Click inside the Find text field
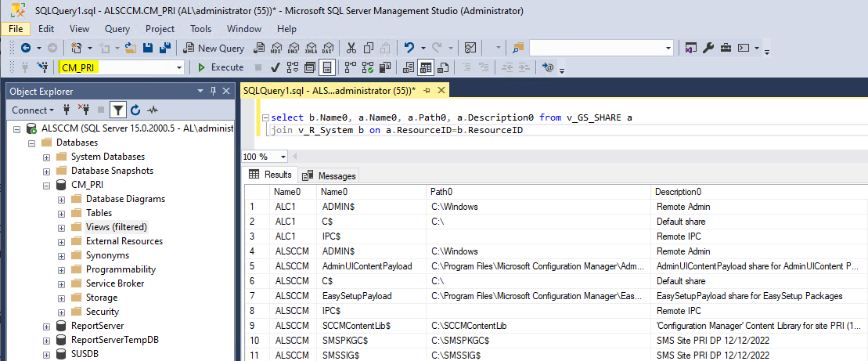868x361 pixels. click(596, 49)
